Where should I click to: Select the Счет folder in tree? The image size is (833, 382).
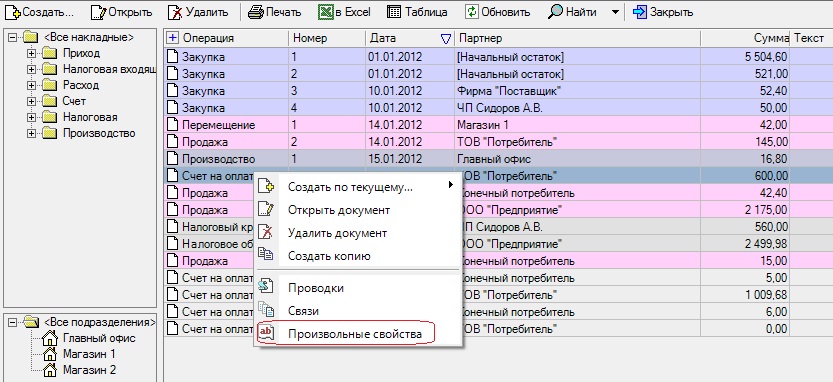point(74,101)
